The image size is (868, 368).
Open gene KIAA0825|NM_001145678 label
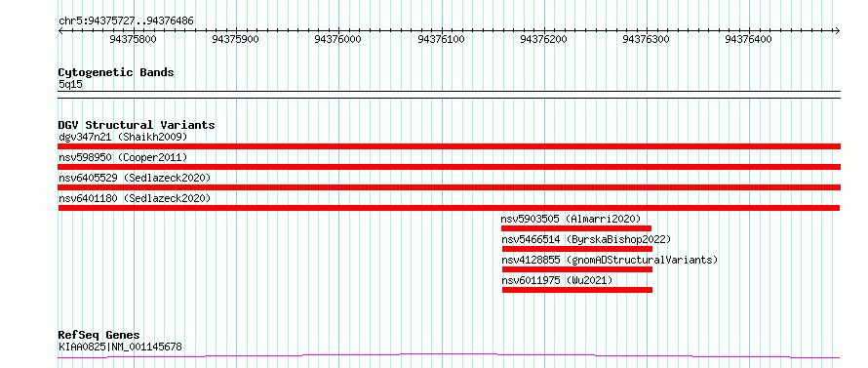point(120,347)
